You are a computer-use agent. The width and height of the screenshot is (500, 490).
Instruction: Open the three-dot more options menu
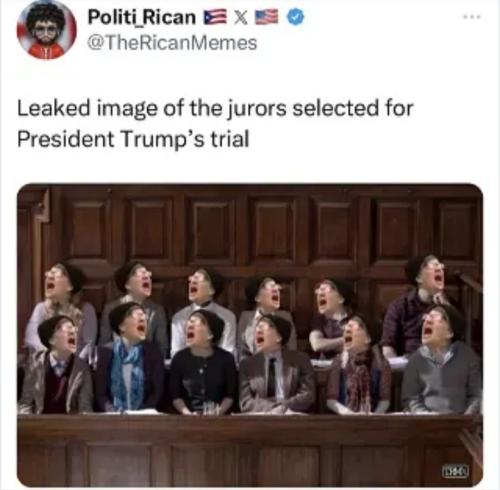[x=472, y=16]
